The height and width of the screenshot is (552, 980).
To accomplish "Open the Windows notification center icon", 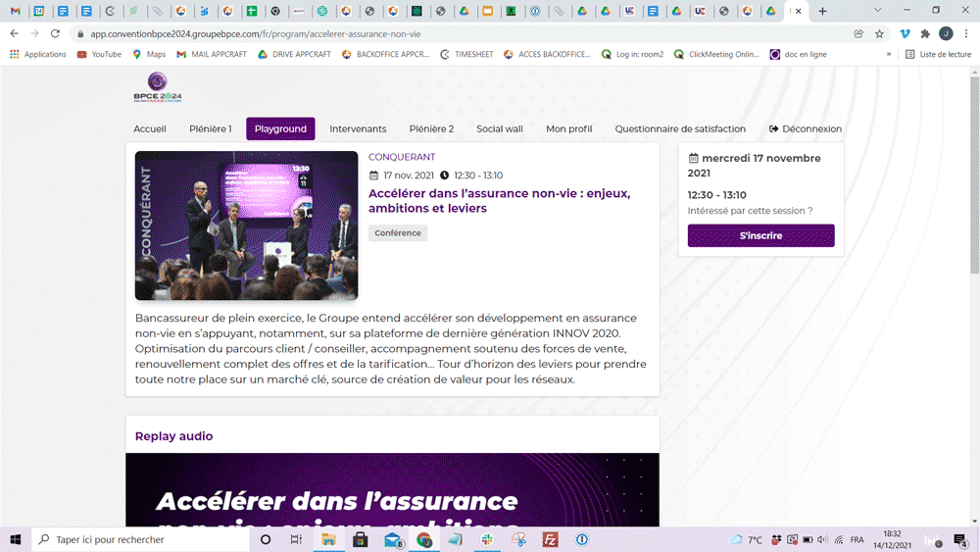I will click(x=959, y=540).
